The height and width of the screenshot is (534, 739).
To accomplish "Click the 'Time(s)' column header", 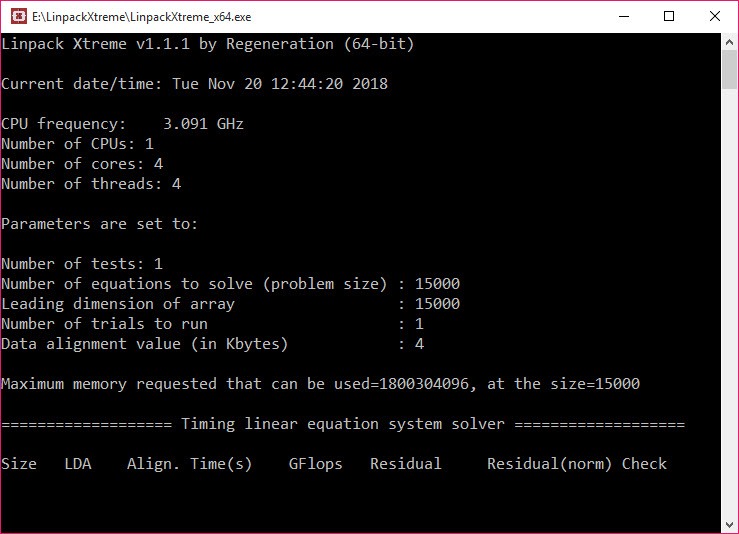I will tap(221, 464).
